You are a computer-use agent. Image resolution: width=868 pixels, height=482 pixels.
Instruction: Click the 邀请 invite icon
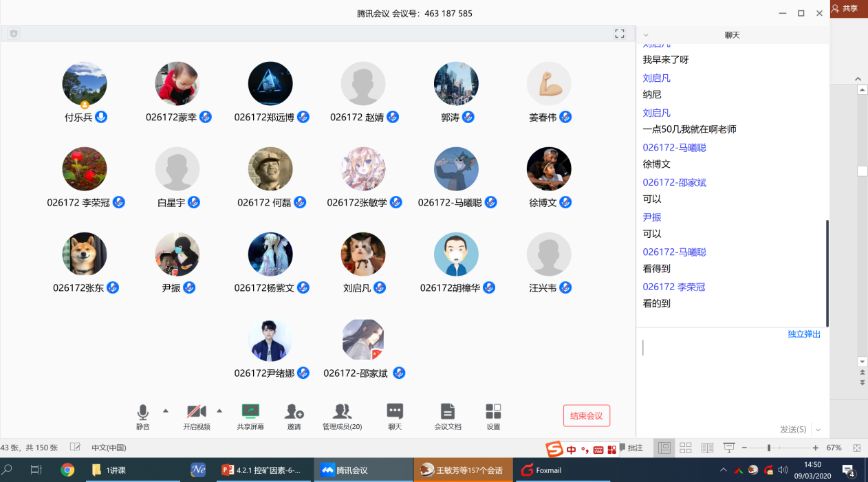point(294,413)
